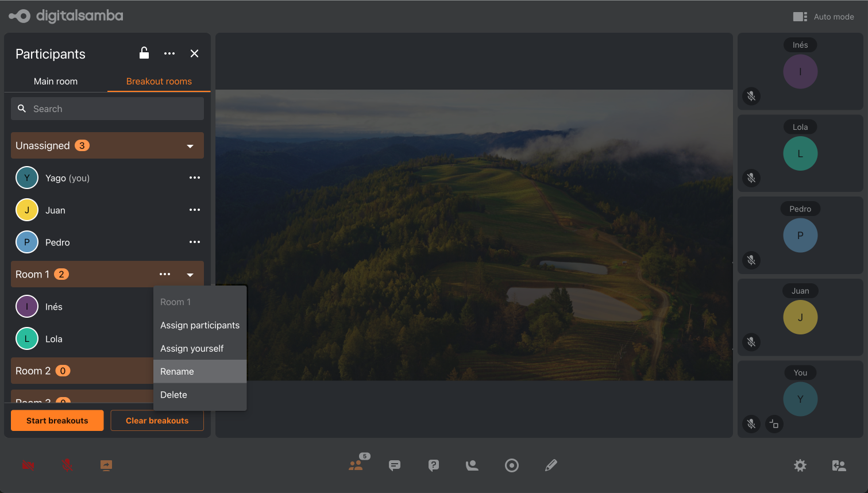The width and height of the screenshot is (868, 493).
Task: Open the Q&A question icon
Action: pyautogui.click(x=434, y=465)
